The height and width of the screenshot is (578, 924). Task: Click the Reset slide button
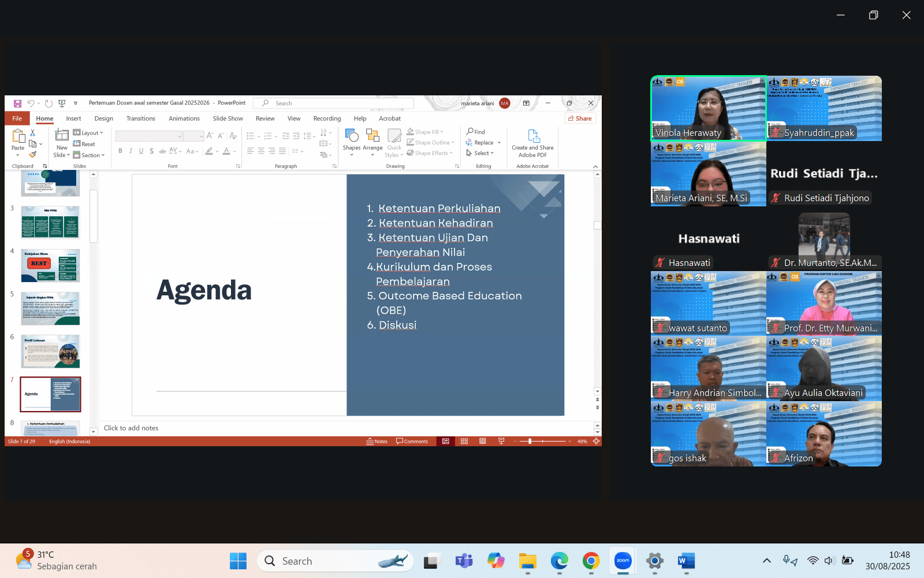click(x=84, y=144)
